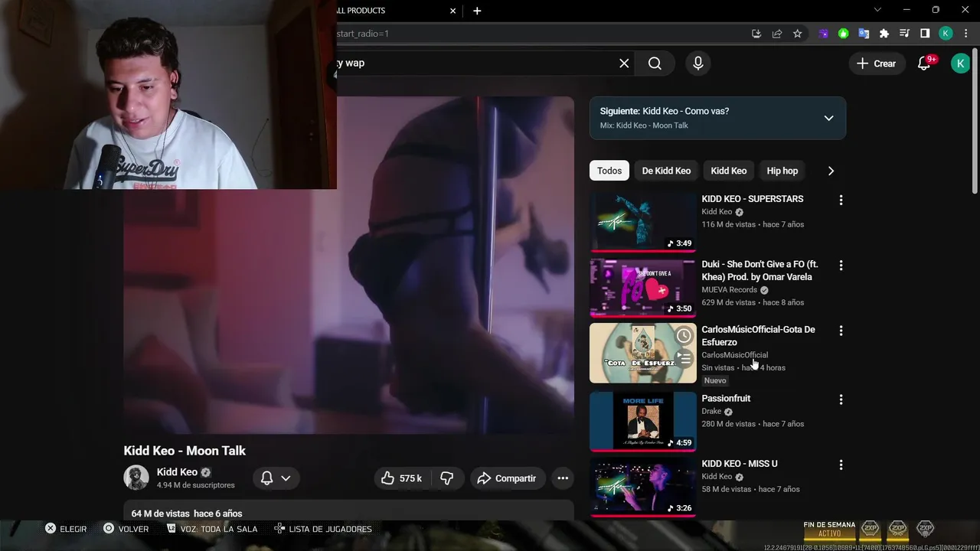Click the magnifying glass search button
Image resolution: width=980 pixels, height=551 pixels.
(x=655, y=64)
